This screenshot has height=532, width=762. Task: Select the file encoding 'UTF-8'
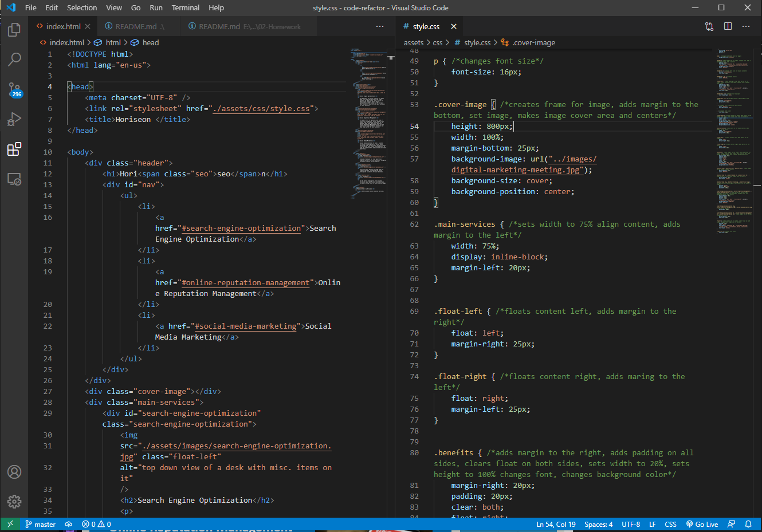click(x=631, y=524)
